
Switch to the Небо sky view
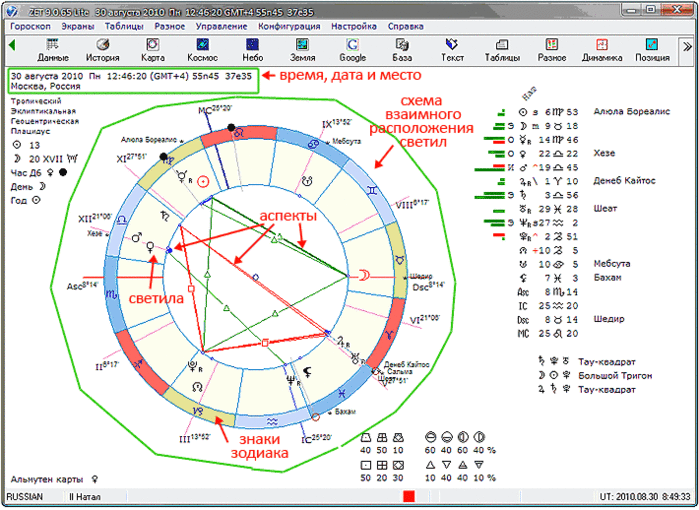coord(252,50)
